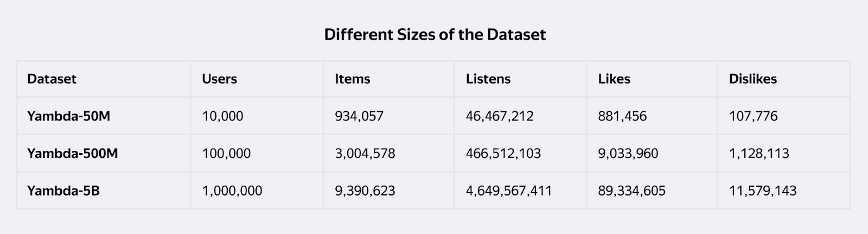Select the Yambda-500M row label
Viewport: 868px width, 234px height.
tap(72, 154)
